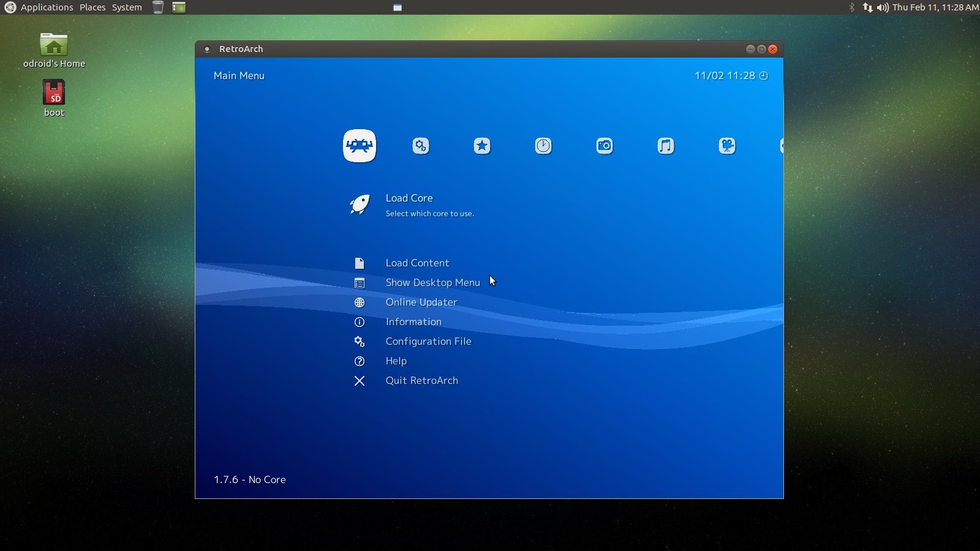This screenshot has width=980, height=551.
Task: Click the Help question mark icon
Action: (x=360, y=361)
